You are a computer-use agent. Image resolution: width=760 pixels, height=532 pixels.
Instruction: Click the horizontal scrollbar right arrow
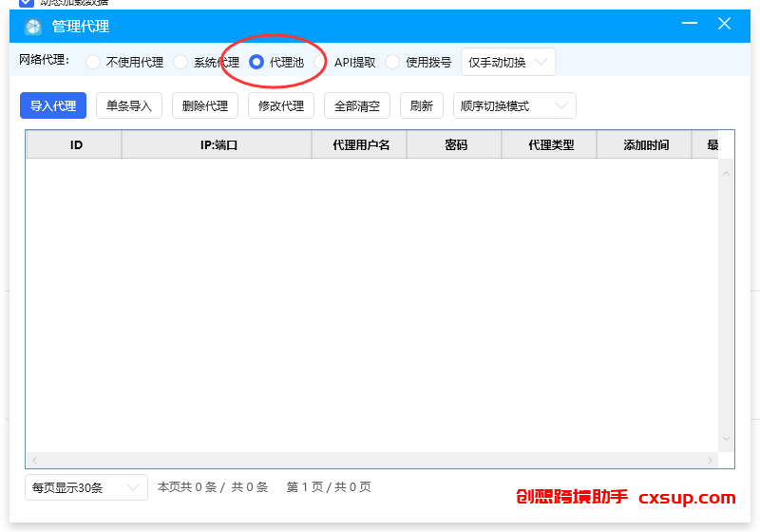[710, 460]
